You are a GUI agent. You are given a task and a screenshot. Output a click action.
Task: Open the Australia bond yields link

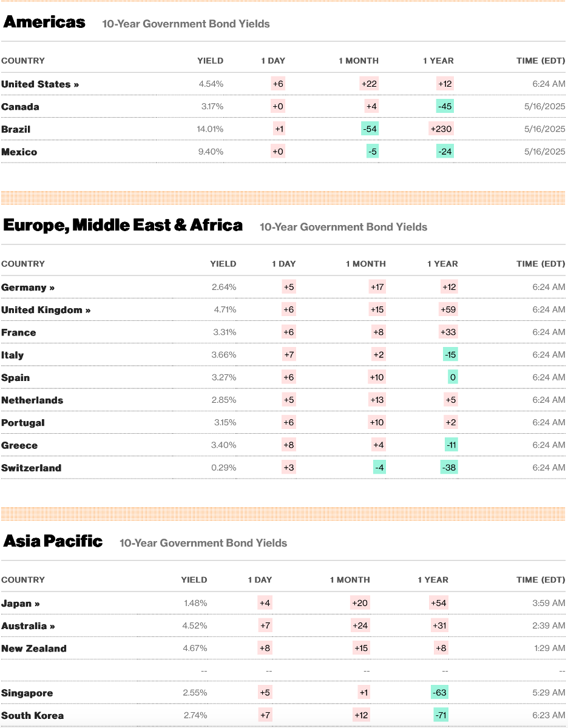pyautogui.click(x=28, y=626)
